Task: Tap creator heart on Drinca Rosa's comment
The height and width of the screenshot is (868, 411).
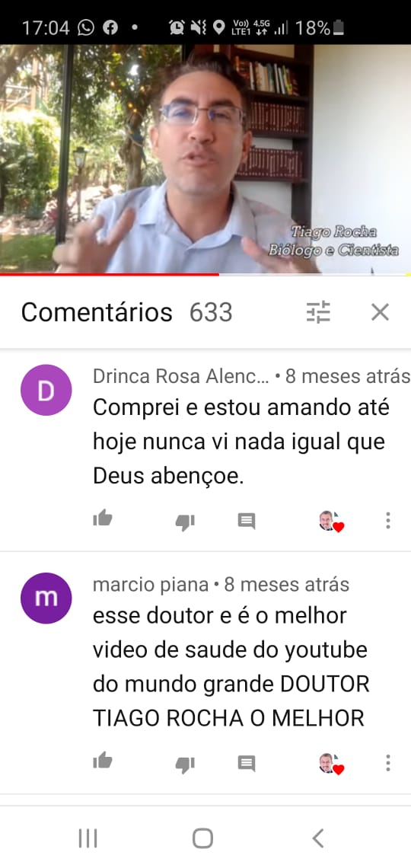Action: coord(331,521)
